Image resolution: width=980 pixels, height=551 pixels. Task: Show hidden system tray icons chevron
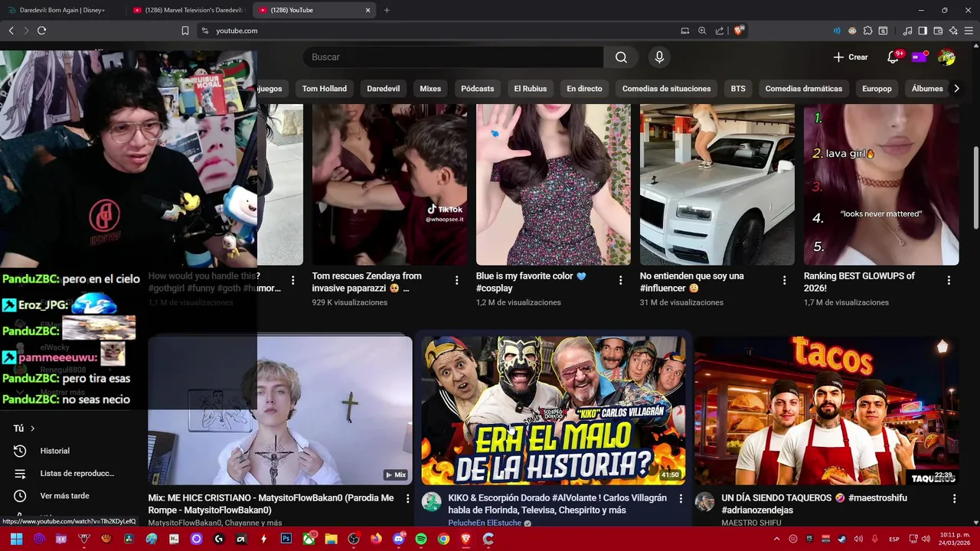click(776, 539)
